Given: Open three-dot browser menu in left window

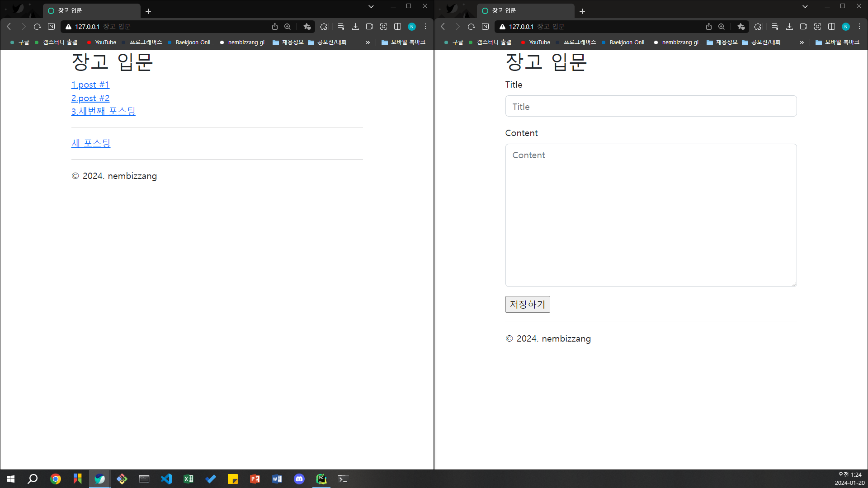Looking at the screenshot, I should pyautogui.click(x=425, y=27).
